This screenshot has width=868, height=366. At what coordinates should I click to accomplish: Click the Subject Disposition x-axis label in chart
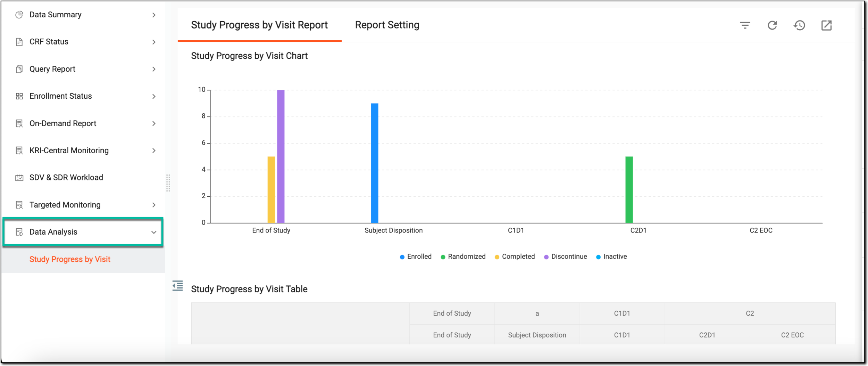click(x=394, y=230)
